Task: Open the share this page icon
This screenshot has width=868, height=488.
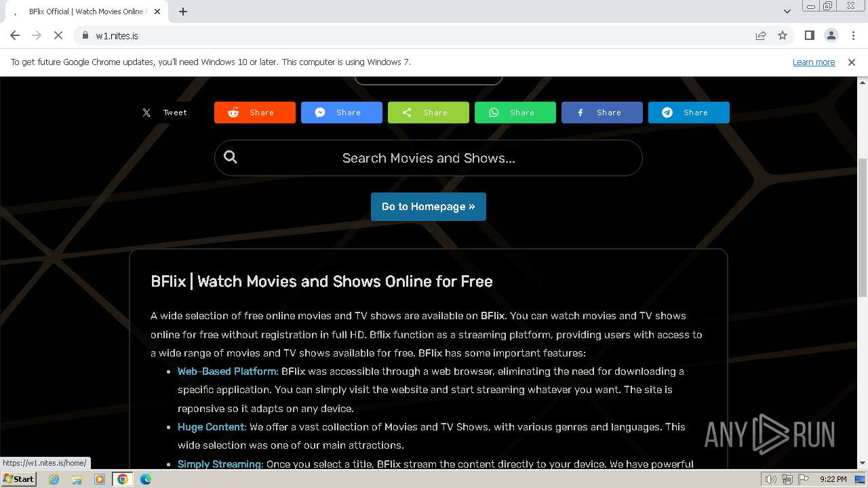Action: (x=761, y=35)
